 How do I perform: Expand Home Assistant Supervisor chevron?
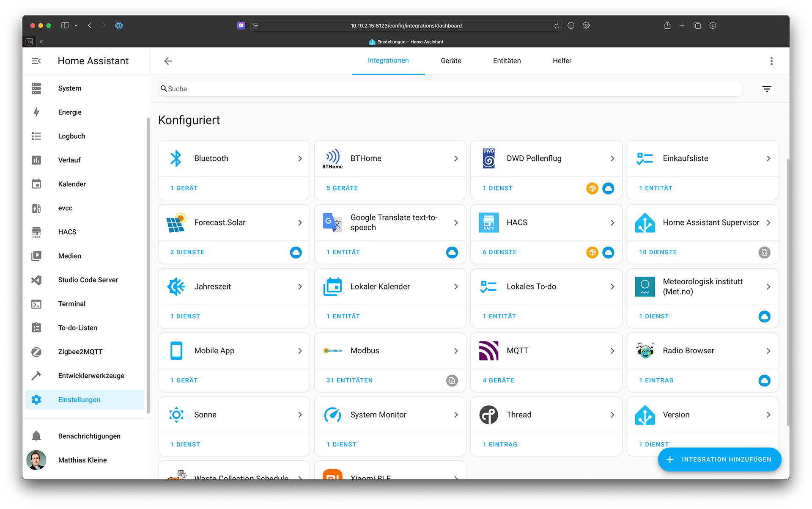(768, 223)
